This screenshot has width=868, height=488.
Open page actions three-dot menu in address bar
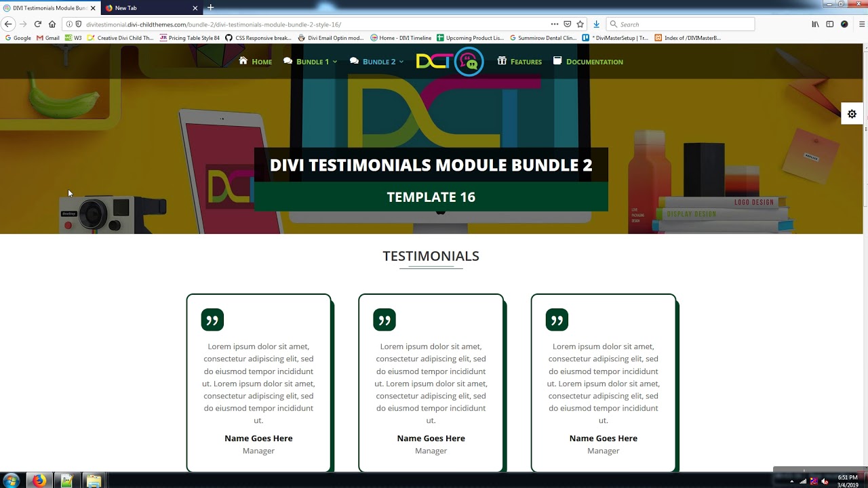tap(555, 24)
